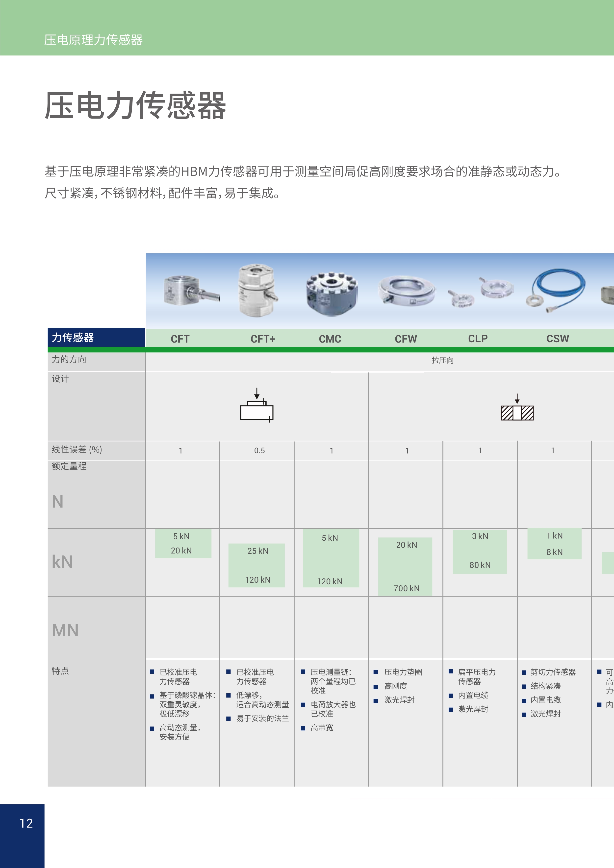Select the CFT column header
Viewport: 614px width, 868px height.
180,339
